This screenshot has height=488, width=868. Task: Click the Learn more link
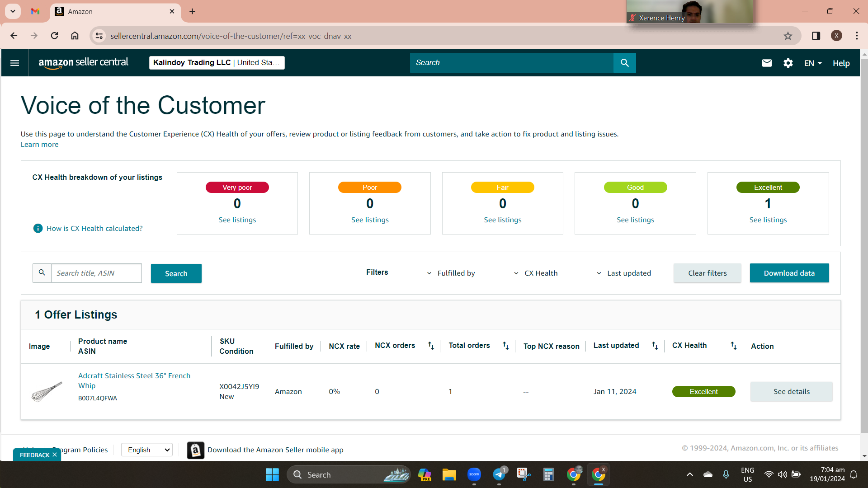(39, 145)
